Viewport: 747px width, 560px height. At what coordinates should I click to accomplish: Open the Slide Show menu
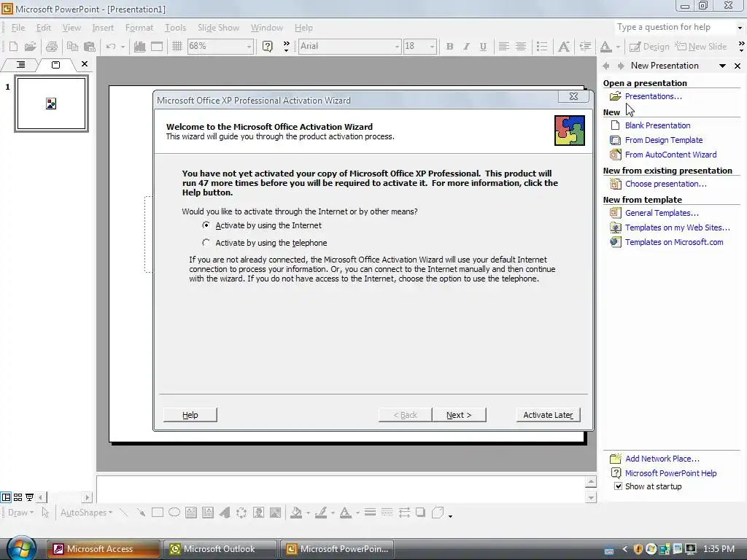tap(218, 28)
